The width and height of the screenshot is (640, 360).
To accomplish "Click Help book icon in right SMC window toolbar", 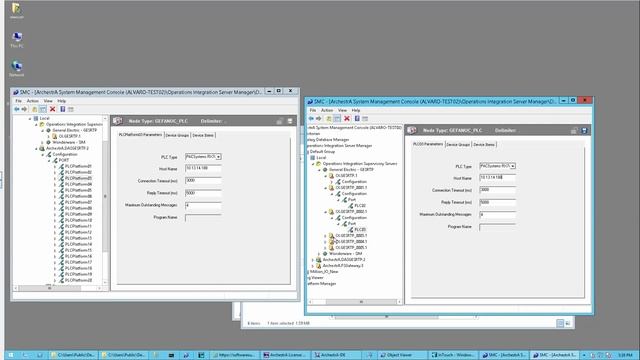I will [357, 119].
